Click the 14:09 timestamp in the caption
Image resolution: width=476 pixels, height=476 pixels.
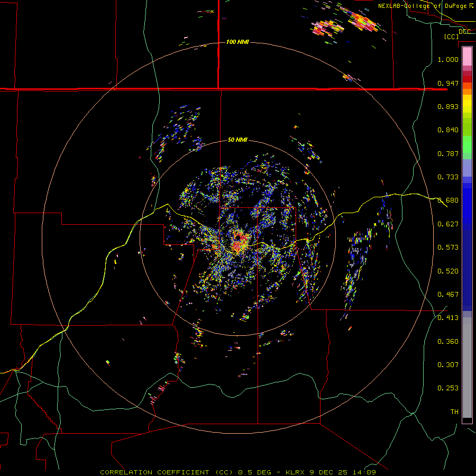tap(364, 472)
